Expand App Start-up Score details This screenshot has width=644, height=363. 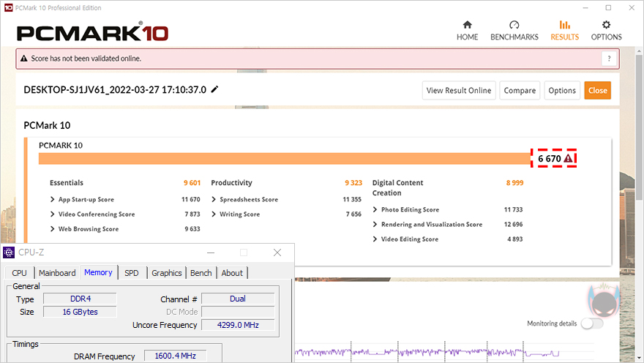52,199
